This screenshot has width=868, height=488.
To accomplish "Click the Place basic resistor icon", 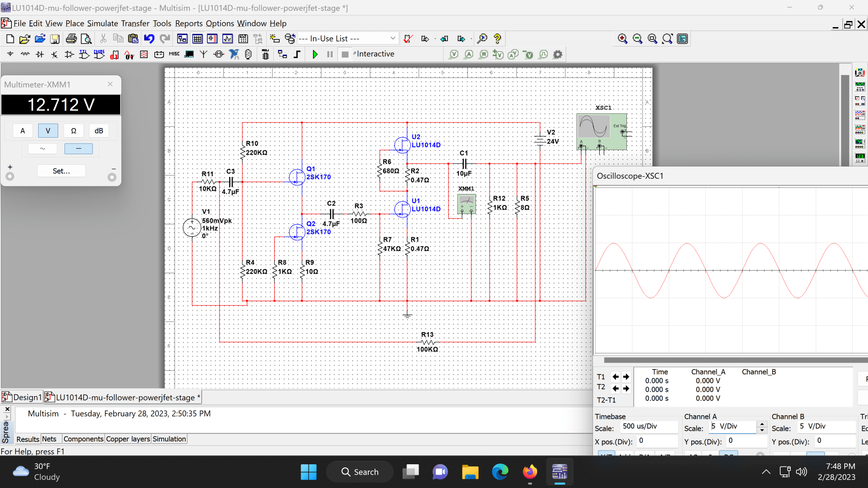I will coord(25,54).
